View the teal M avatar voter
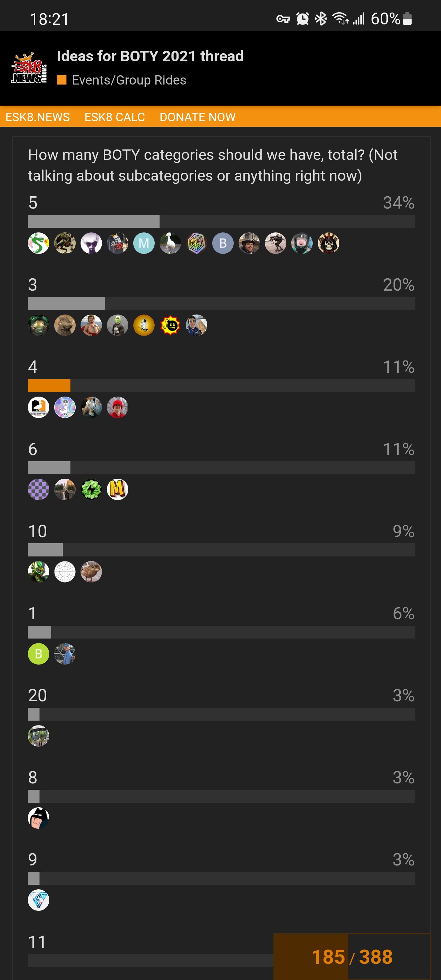 [144, 243]
